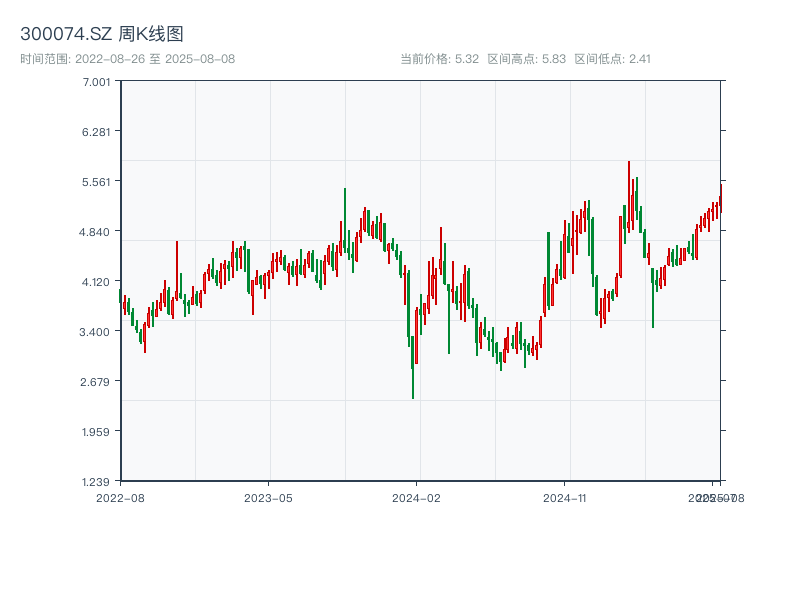Image resolution: width=800 pixels, height=600 pixels.
Task: Click the 当前价格: 5.32 label
Action: (x=439, y=59)
